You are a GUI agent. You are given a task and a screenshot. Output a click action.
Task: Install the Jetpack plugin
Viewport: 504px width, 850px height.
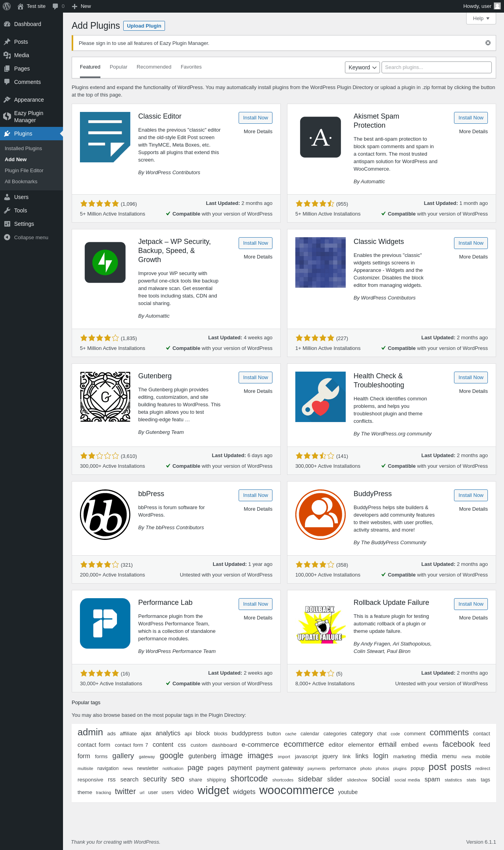point(256,243)
